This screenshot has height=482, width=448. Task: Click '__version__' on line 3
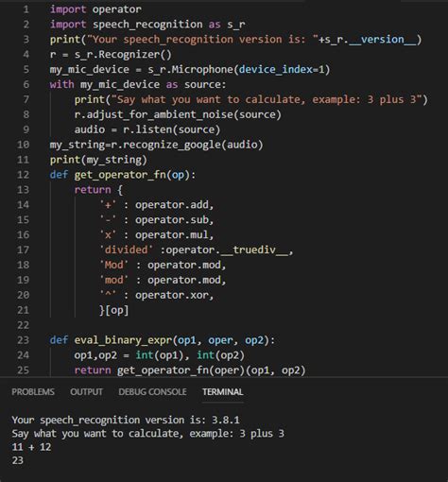pos(383,40)
